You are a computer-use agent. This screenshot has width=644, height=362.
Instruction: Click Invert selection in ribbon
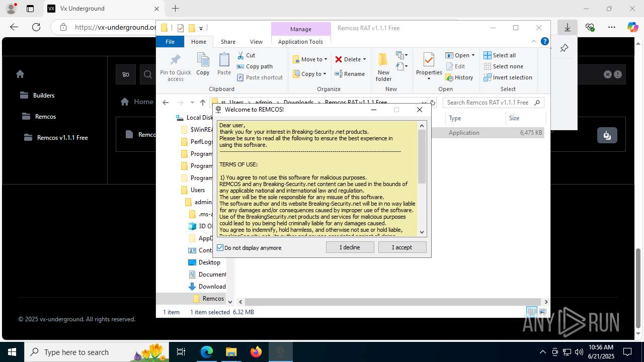point(508,77)
